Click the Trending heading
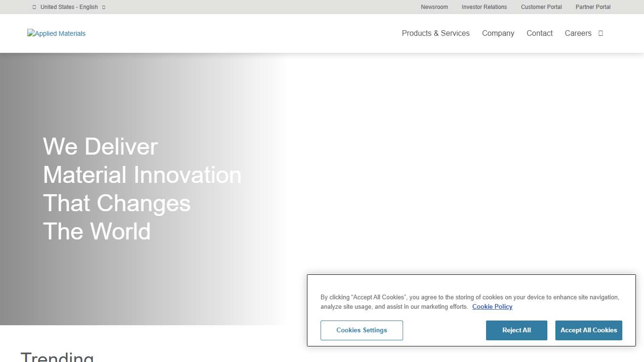644x362 pixels. pos(57,356)
